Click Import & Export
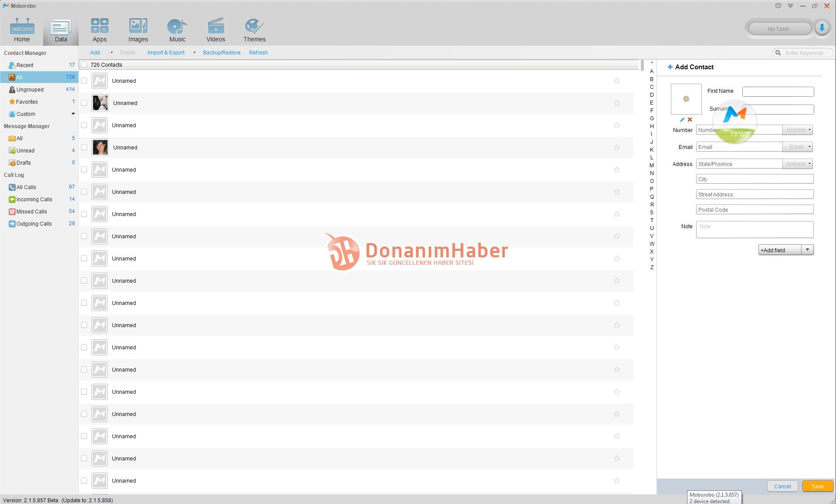The width and height of the screenshot is (836, 504). point(166,53)
